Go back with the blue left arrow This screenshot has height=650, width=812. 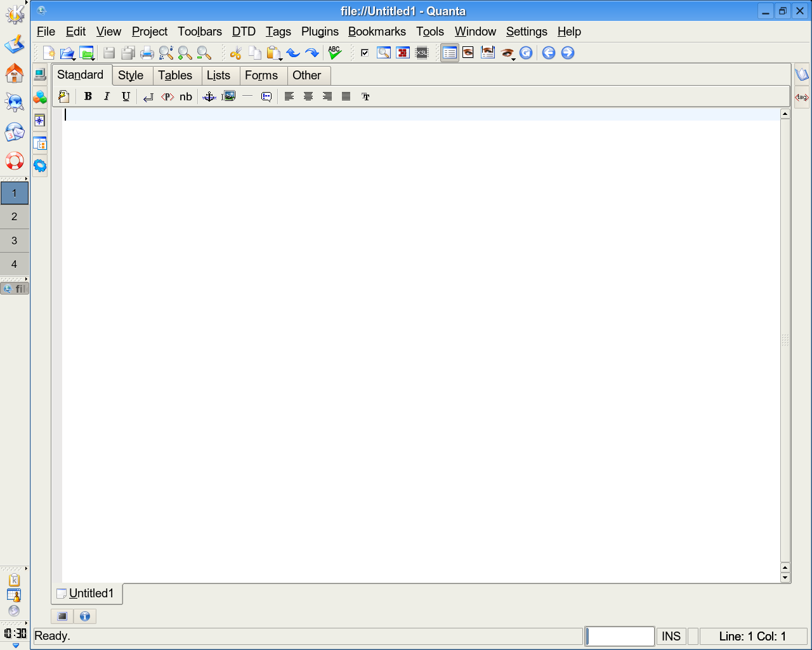click(549, 53)
